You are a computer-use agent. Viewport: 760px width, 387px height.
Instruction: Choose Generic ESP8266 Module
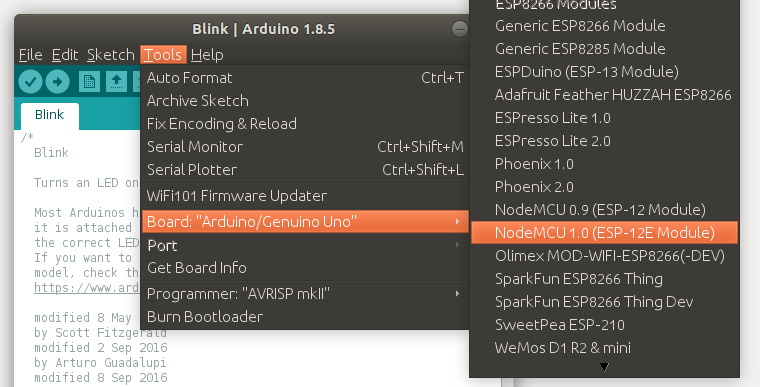click(604, 26)
